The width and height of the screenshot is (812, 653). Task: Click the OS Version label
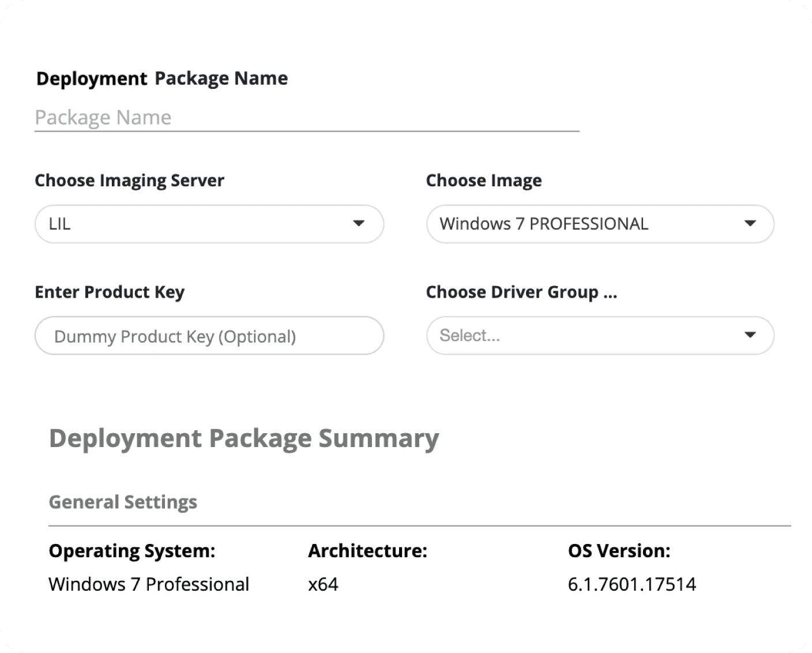click(x=619, y=551)
